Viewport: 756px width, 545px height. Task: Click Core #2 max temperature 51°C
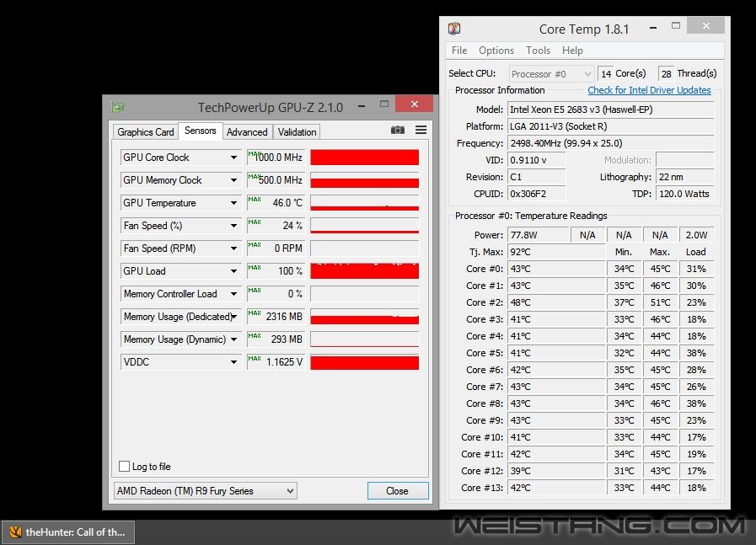click(x=660, y=302)
